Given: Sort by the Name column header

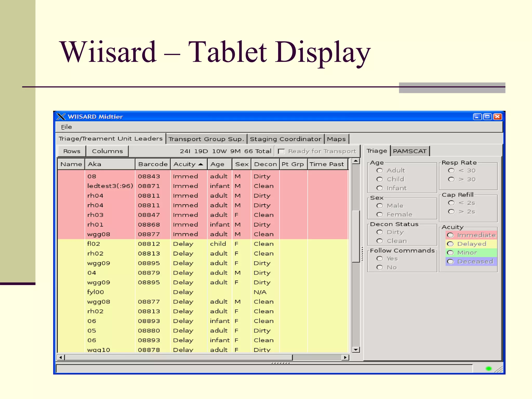Looking at the screenshot, I should click(71, 164).
